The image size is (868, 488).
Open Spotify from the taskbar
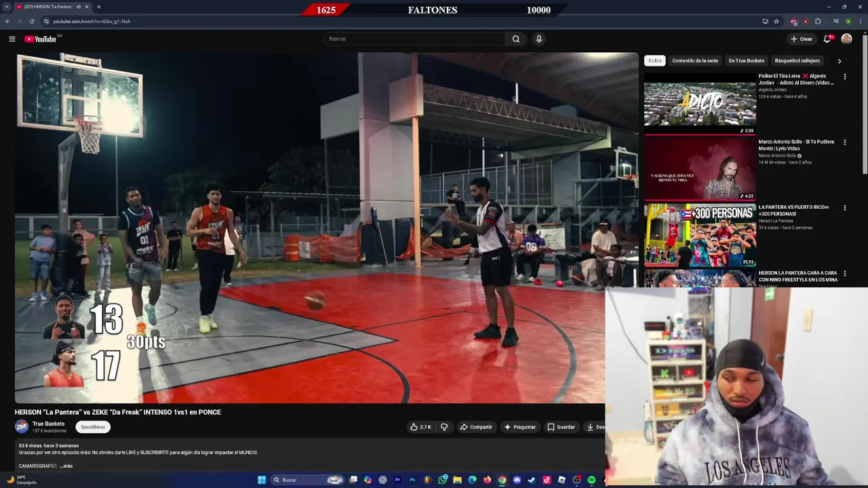591,480
